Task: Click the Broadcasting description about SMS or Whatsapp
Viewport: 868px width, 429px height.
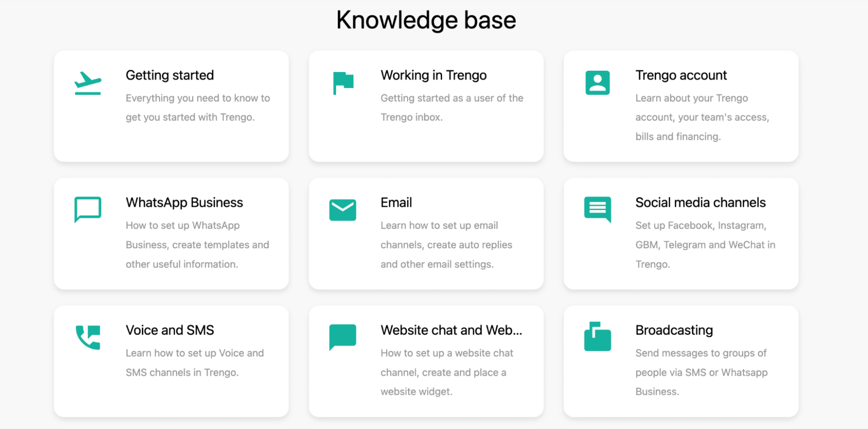Action: pos(701,372)
